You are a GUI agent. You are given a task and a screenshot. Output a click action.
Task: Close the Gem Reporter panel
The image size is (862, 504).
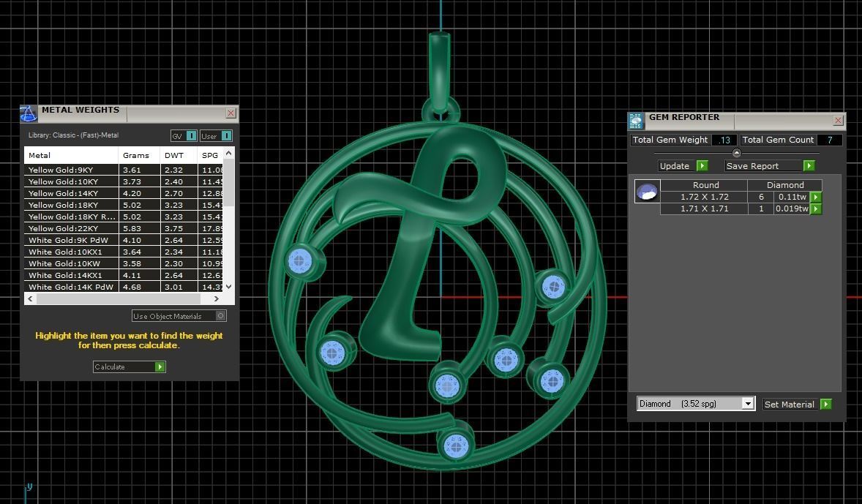839,121
